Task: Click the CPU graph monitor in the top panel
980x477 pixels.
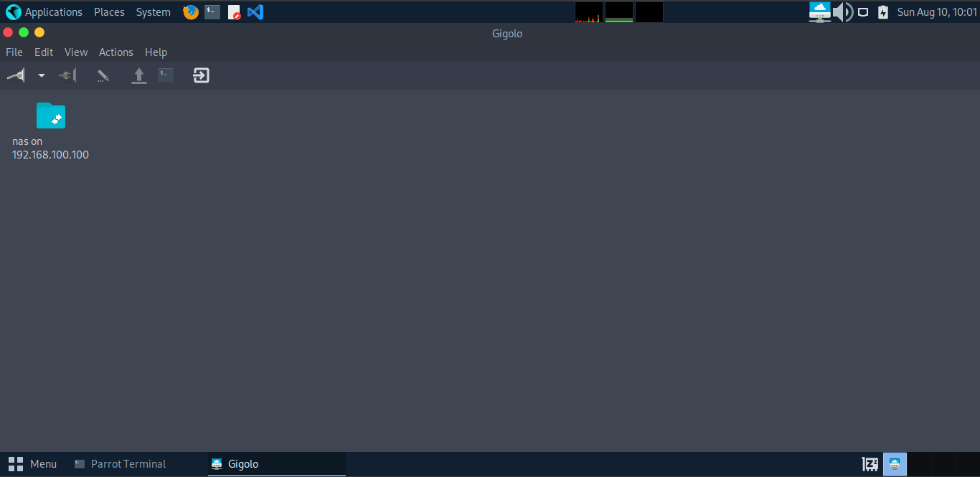Action: point(587,11)
